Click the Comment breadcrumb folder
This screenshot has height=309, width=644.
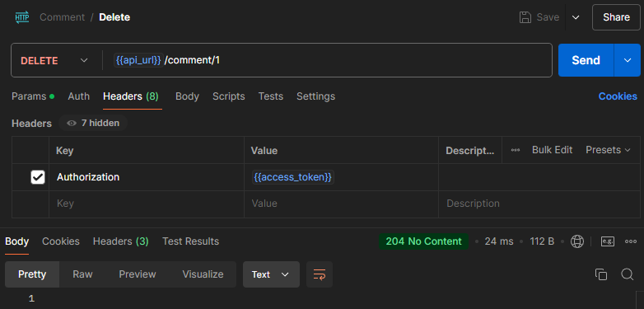[x=62, y=17]
